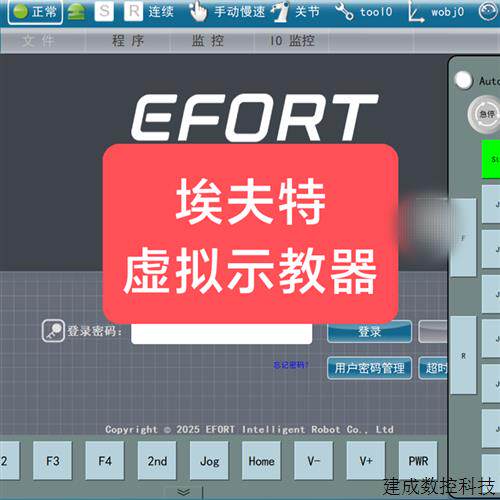Click the tall R key on side panel
500x500 pixels.
coord(463,355)
